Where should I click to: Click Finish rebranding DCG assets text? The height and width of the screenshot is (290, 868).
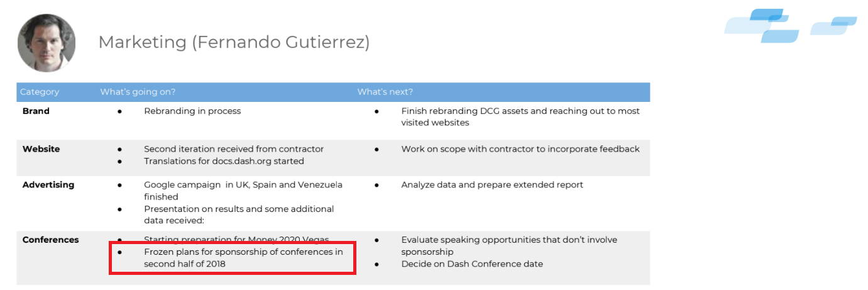click(x=520, y=117)
